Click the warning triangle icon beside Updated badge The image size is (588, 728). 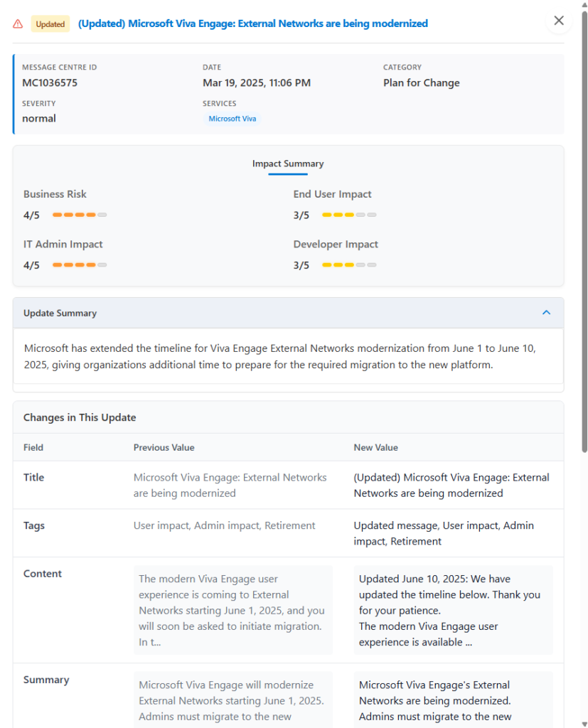click(x=18, y=24)
